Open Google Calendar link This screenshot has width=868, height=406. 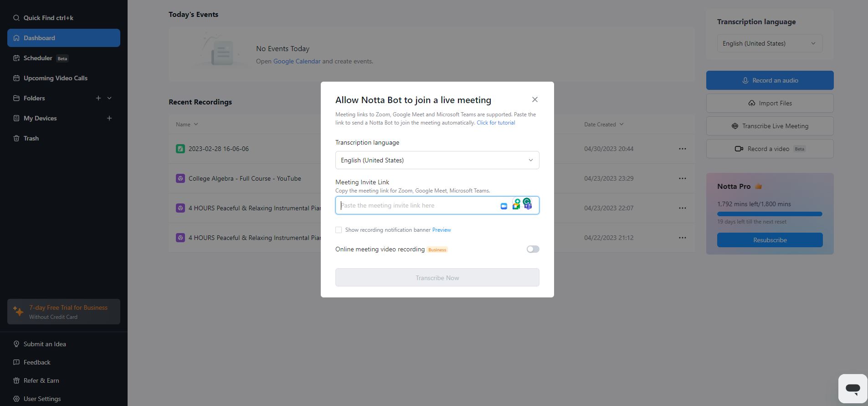coord(297,61)
